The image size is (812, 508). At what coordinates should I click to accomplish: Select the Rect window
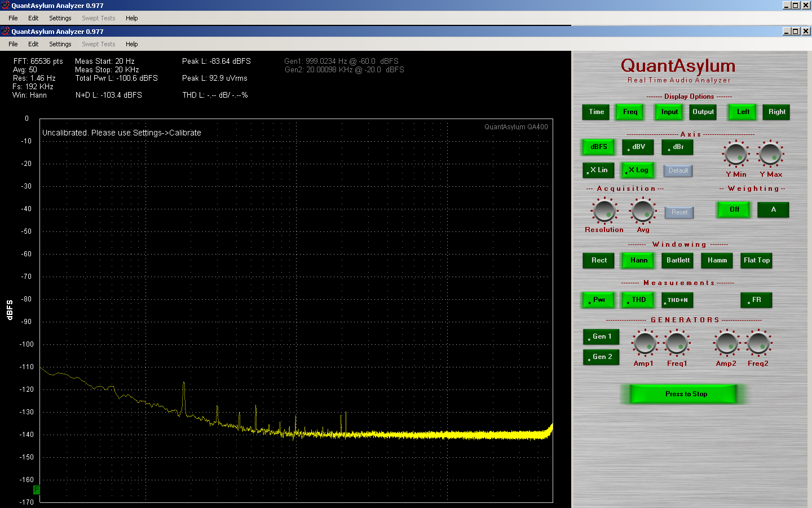coord(599,260)
